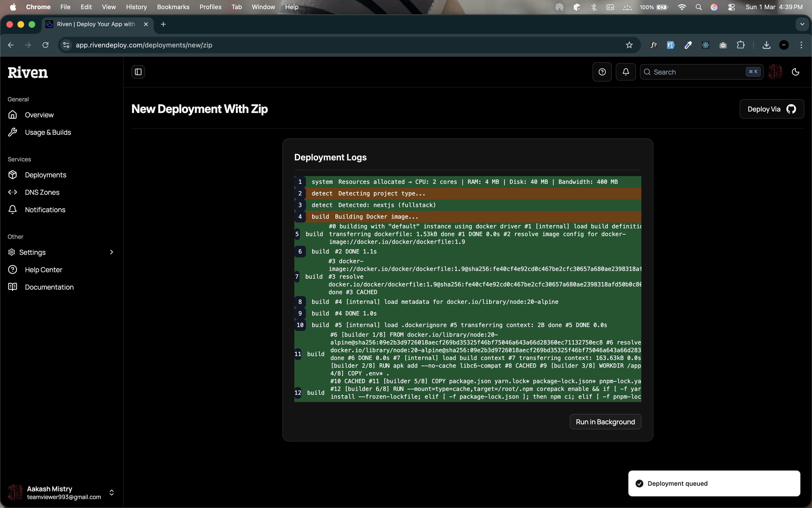Click the browser forward arrow
Viewport: 812px width, 508px height.
[x=28, y=45]
